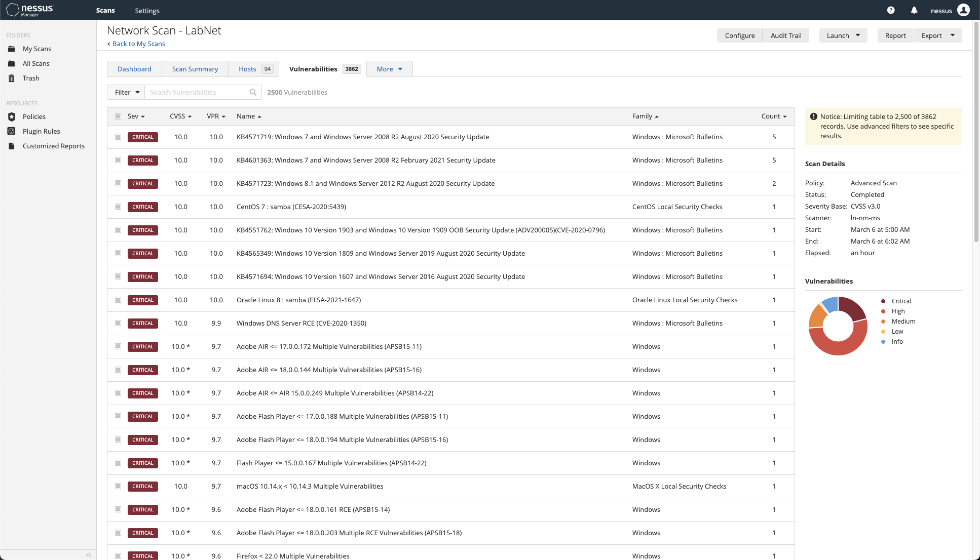Click CRITICAL badge for Windows DNS Server RCE

tap(143, 323)
